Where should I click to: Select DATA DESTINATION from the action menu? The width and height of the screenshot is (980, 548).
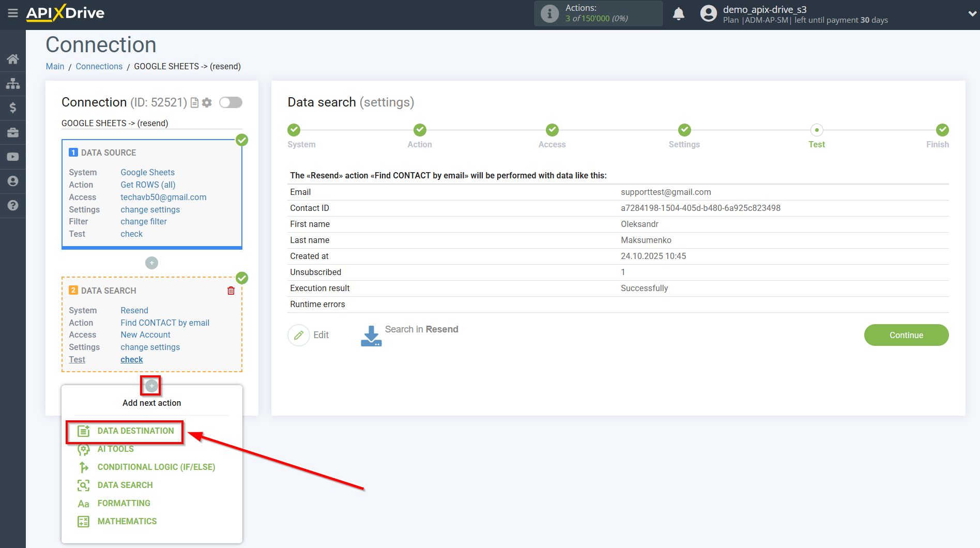[135, 431]
